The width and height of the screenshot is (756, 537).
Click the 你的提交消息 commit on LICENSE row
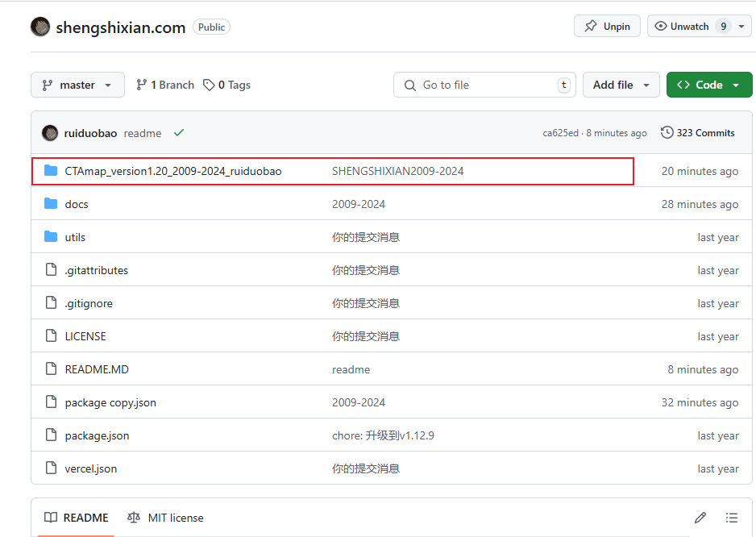(366, 336)
